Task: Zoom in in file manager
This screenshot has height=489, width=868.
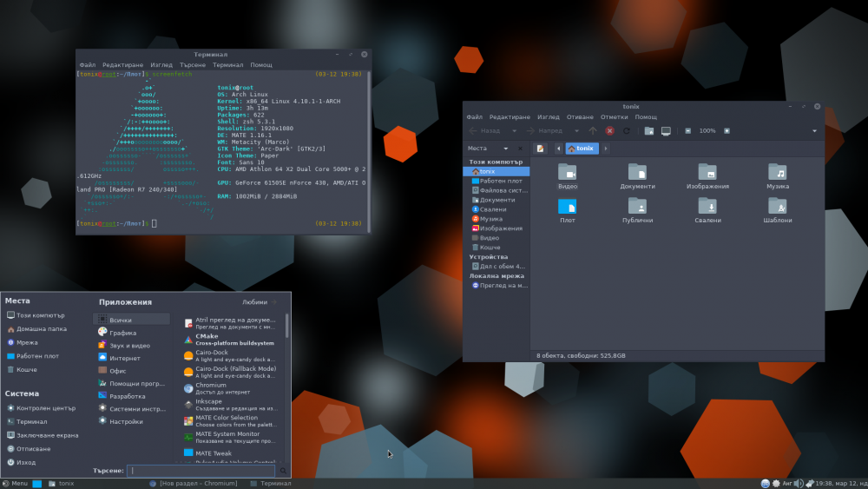Action: (x=727, y=130)
